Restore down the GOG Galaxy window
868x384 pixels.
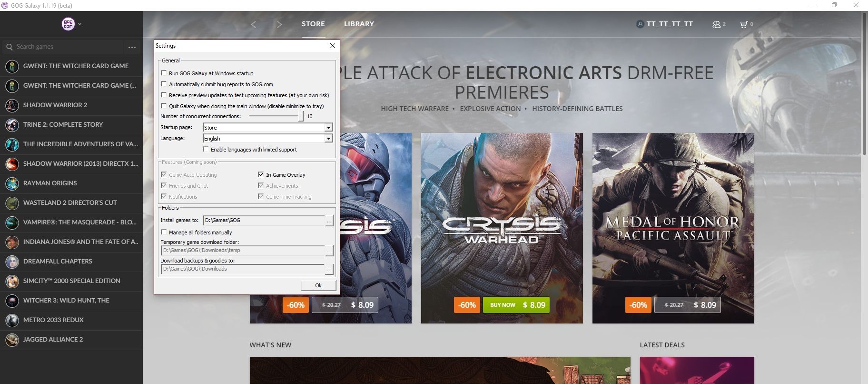[x=834, y=5]
